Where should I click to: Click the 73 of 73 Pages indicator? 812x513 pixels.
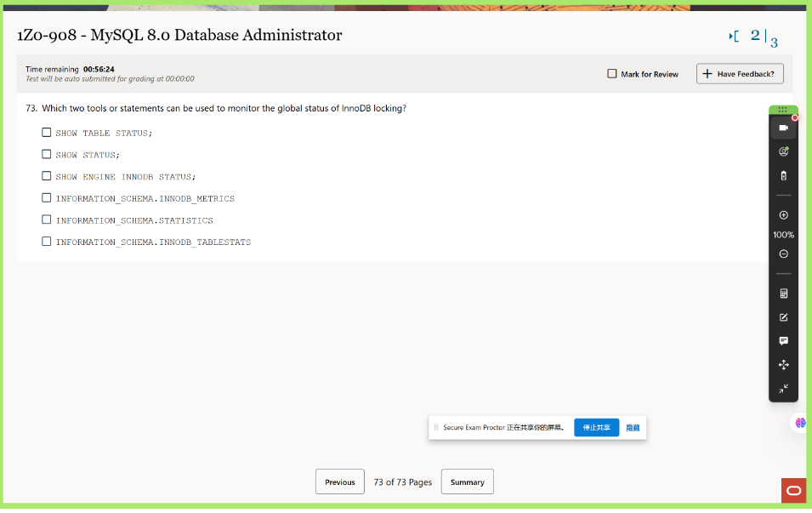coord(403,482)
